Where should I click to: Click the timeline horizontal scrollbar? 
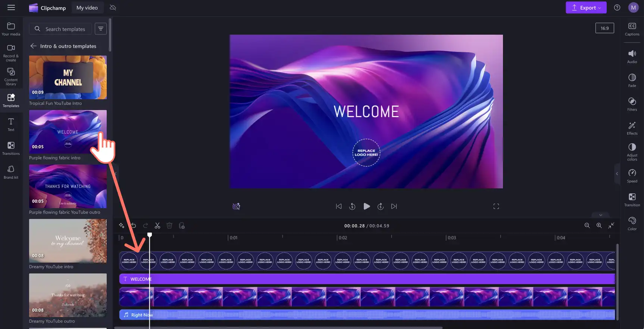tap(278, 328)
